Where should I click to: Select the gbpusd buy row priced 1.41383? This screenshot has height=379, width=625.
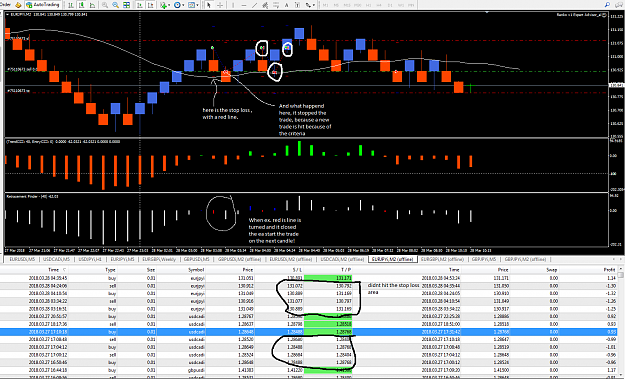point(309,370)
